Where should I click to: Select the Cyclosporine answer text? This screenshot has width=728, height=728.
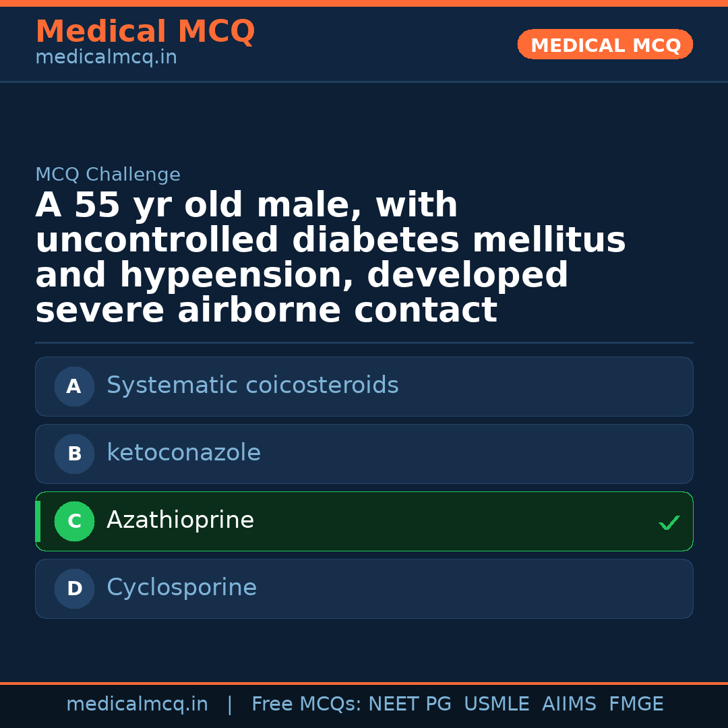[x=181, y=588]
